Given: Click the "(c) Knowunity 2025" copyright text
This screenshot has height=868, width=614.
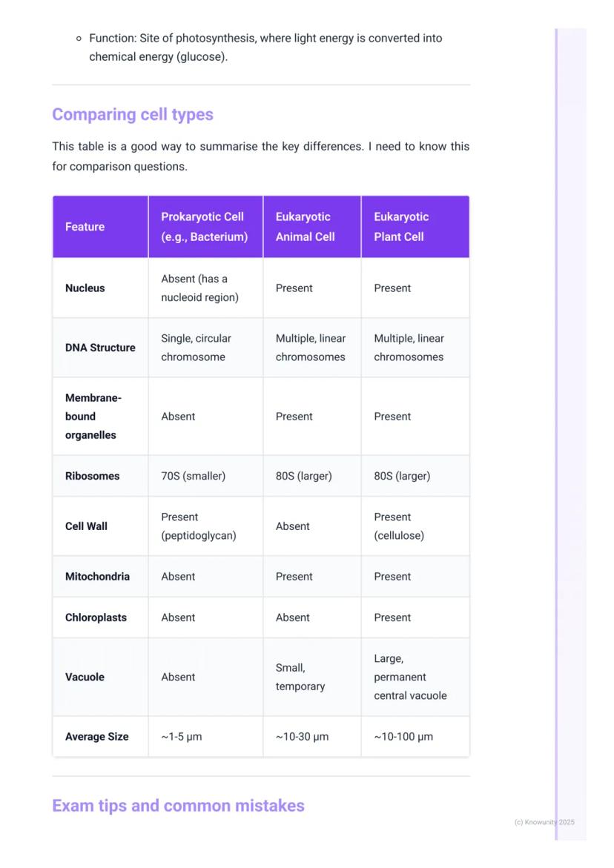Looking at the screenshot, I should click(544, 822).
